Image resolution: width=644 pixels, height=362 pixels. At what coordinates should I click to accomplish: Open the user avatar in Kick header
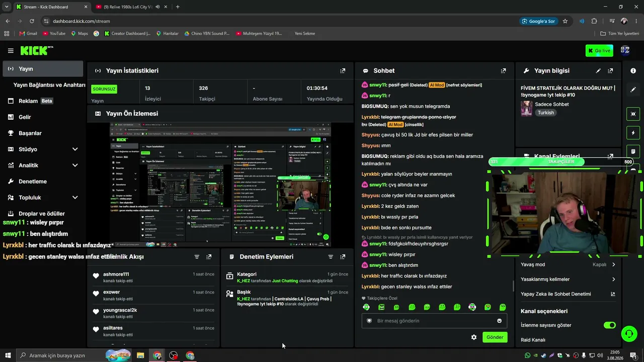click(625, 50)
